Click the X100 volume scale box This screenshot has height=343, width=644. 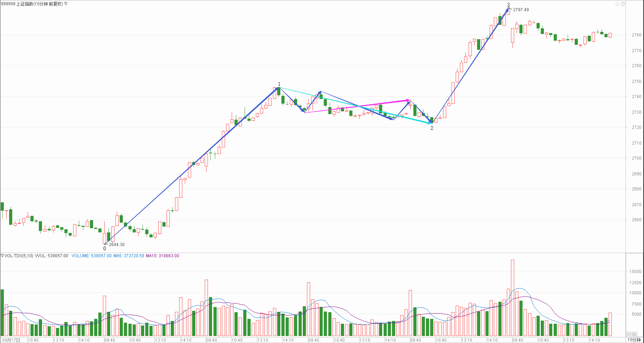click(x=631, y=334)
